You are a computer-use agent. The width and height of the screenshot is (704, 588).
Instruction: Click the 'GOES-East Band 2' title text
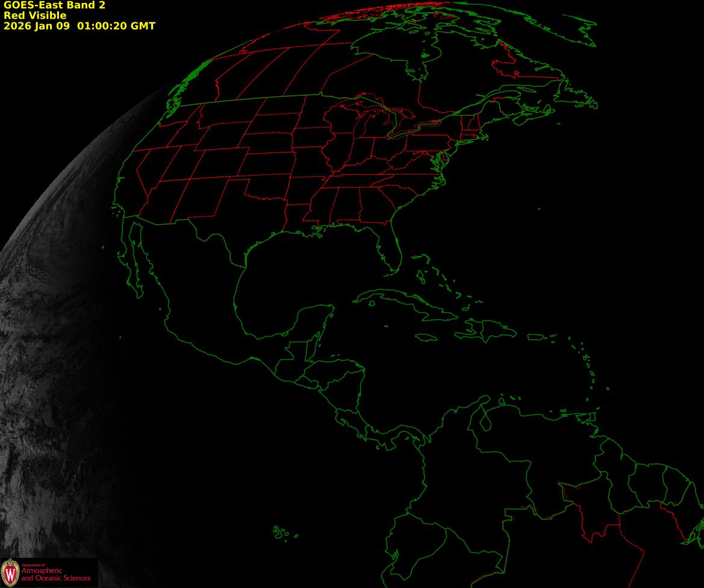(54, 5)
